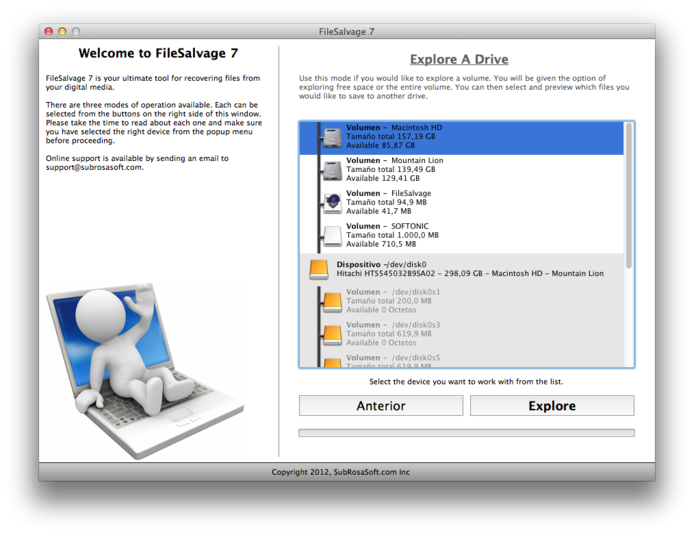Click the FileSalvage volume disk icon
The height and width of the screenshot is (535, 694).
pos(332,203)
